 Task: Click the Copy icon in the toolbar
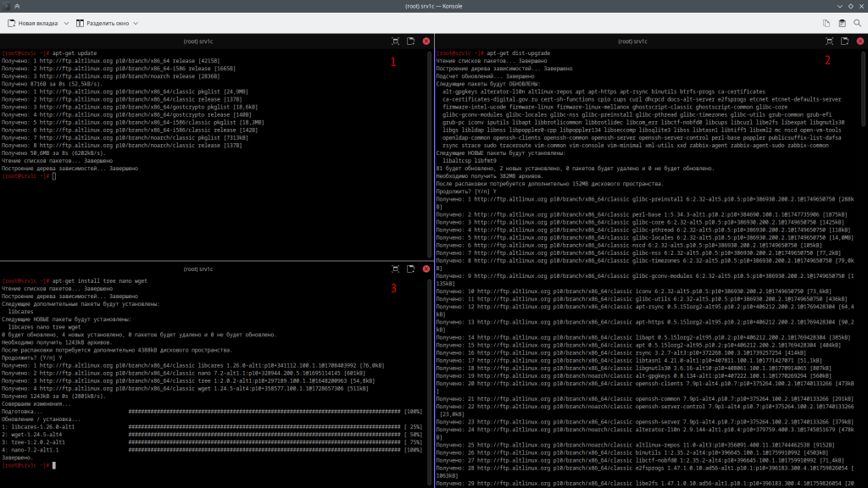pos(826,23)
